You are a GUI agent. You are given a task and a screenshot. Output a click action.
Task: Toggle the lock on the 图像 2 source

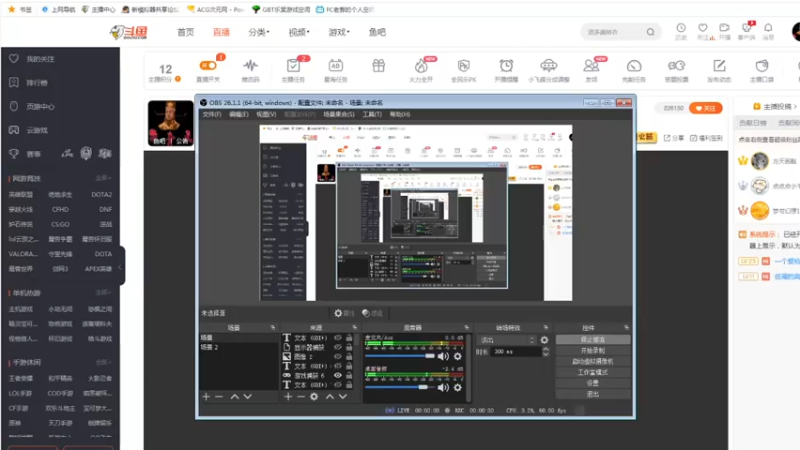point(349,357)
